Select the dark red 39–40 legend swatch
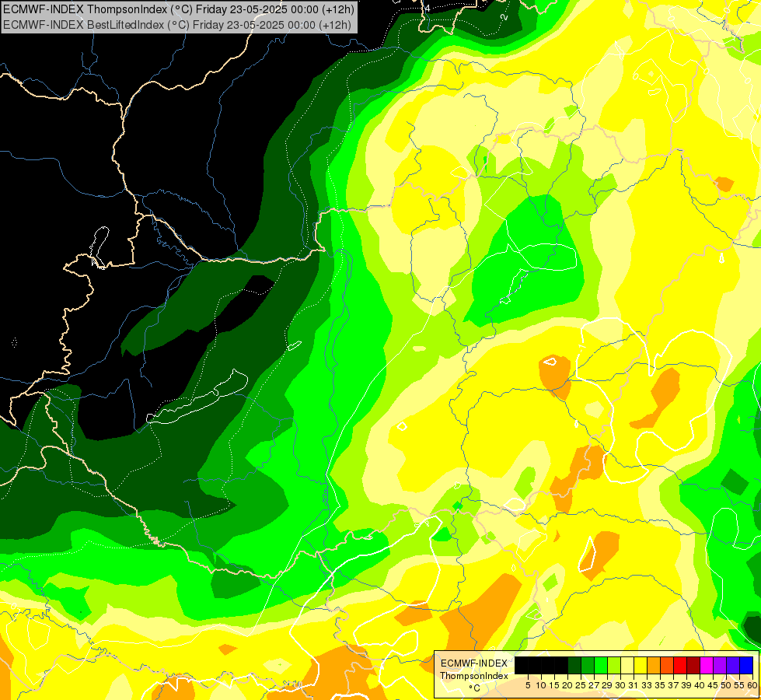Viewport: 761px width, 700px height. pyautogui.click(x=693, y=665)
